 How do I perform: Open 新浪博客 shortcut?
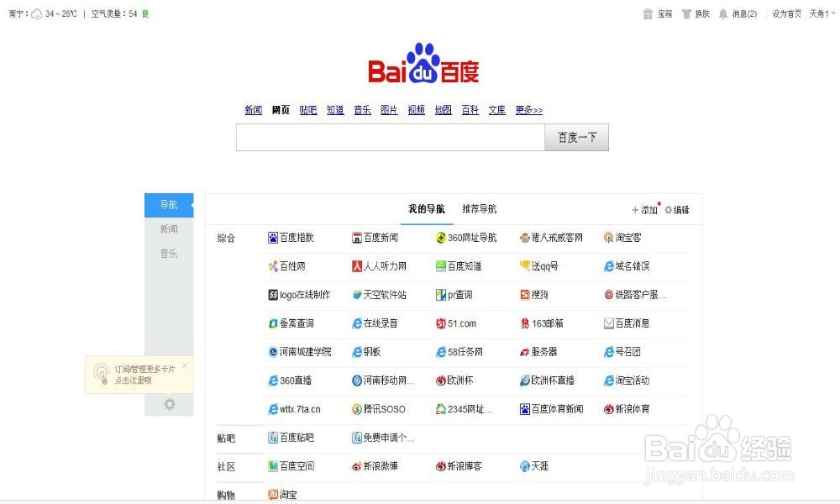click(x=459, y=466)
